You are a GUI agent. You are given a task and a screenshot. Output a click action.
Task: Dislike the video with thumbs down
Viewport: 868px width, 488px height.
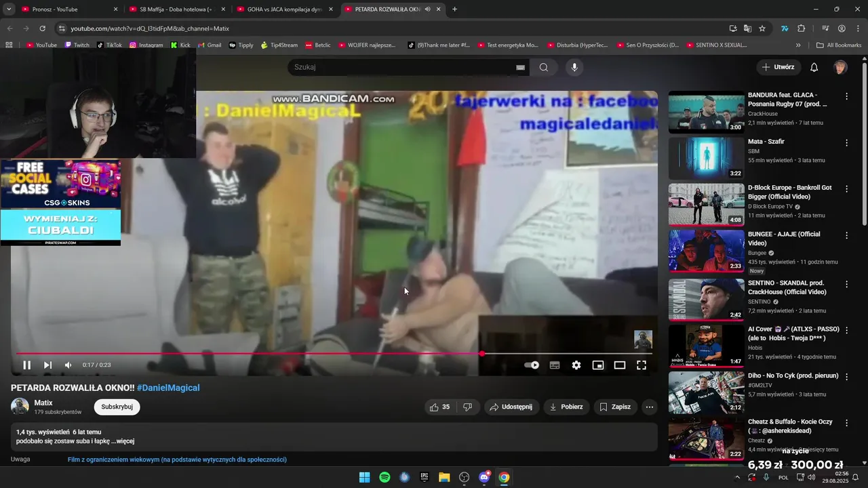pyautogui.click(x=467, y=407)
